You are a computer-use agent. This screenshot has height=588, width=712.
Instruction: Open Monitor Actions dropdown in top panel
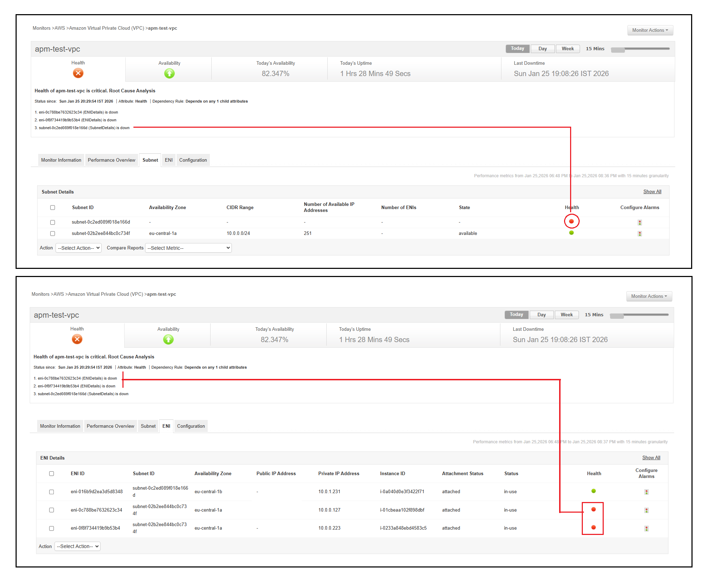(x=650, y=30)
